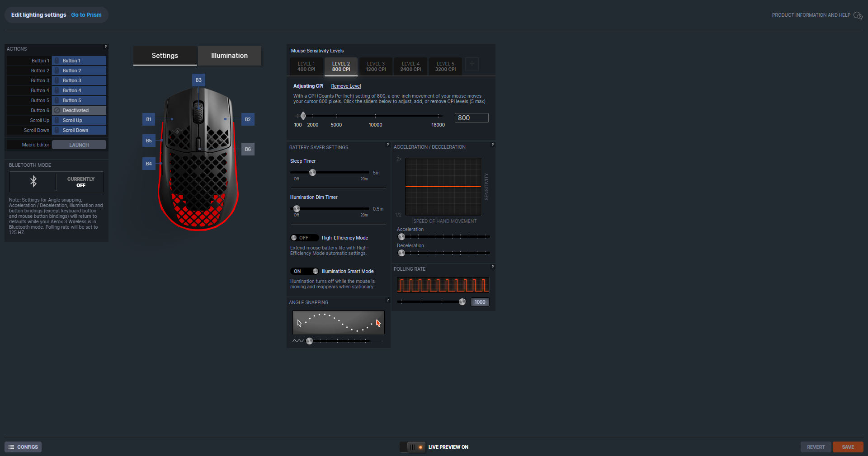
Task: Open the Button 6 Deactivated action dropdown
Action: coord(79,110)
